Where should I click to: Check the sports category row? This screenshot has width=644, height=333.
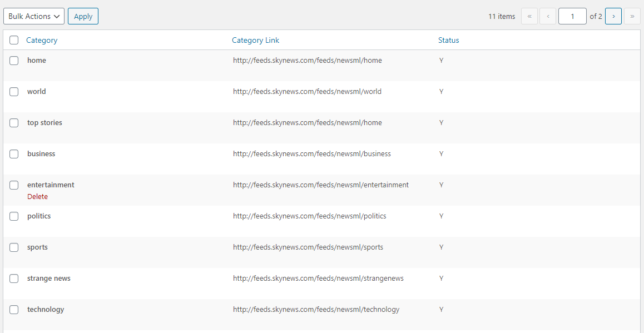click(x=14, y=247)
